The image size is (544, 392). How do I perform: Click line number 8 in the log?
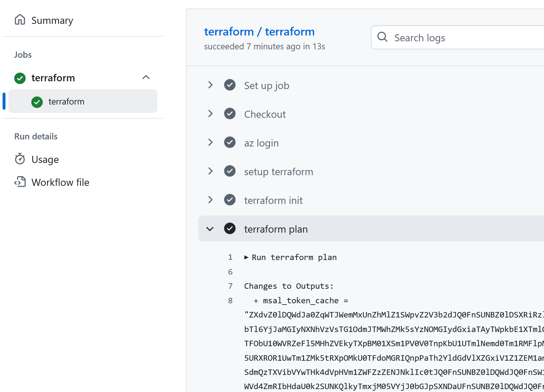230,300
